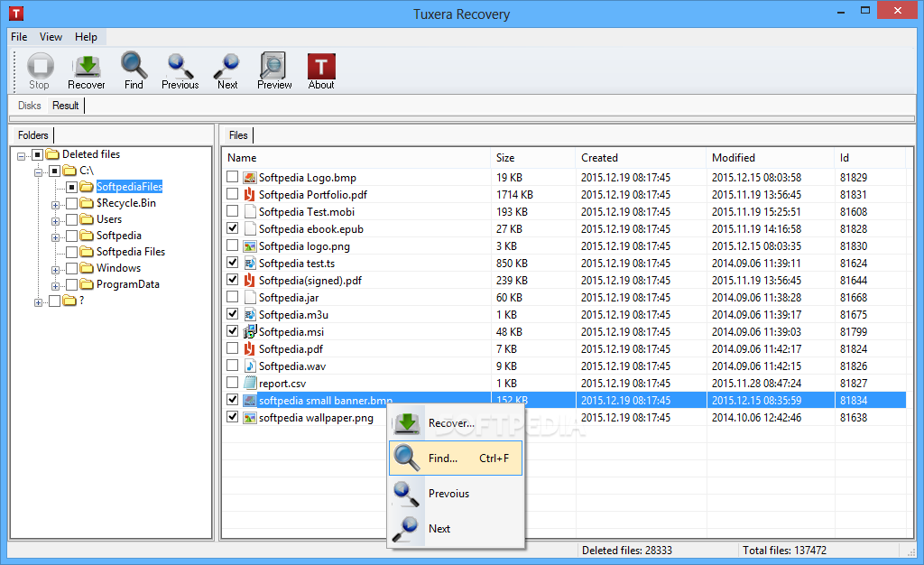Viewport: 924px width, 565px height.
Task: Uncheck the Softpedia.msi checkbox
Action: (232, 330)
